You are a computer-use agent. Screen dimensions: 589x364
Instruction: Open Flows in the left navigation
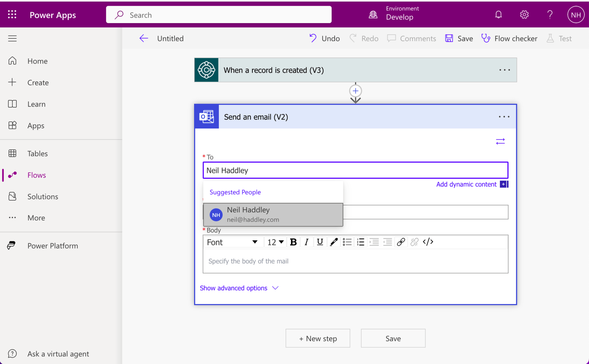click(x=37, y=175)
